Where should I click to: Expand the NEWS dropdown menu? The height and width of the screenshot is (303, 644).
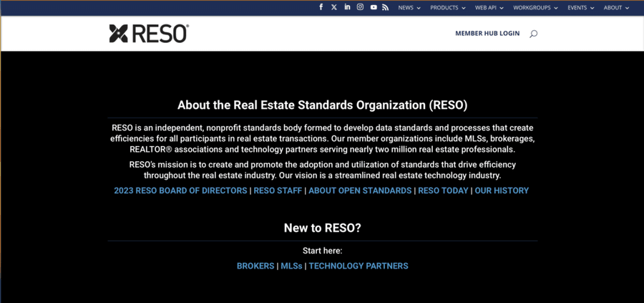point(409,8)
